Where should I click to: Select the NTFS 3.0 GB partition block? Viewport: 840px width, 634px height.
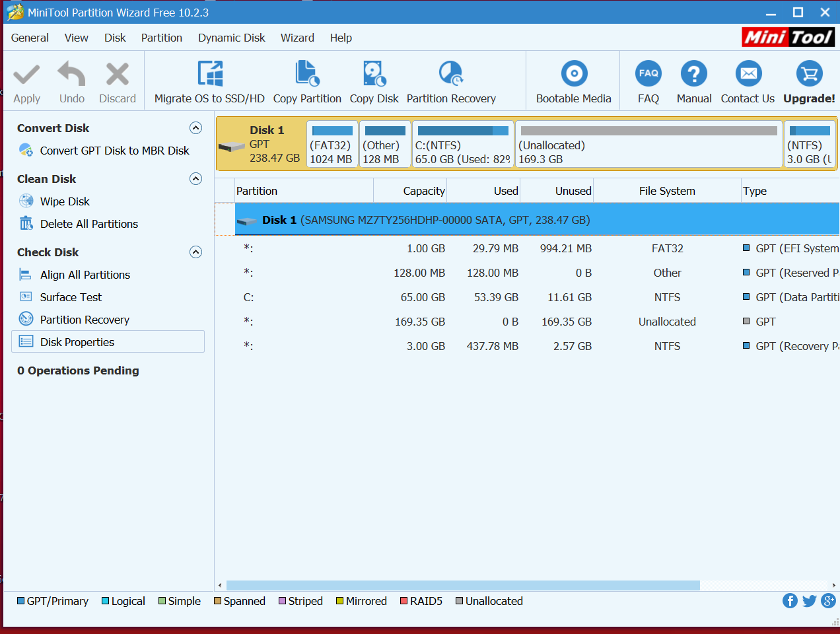tap(810, 144)
